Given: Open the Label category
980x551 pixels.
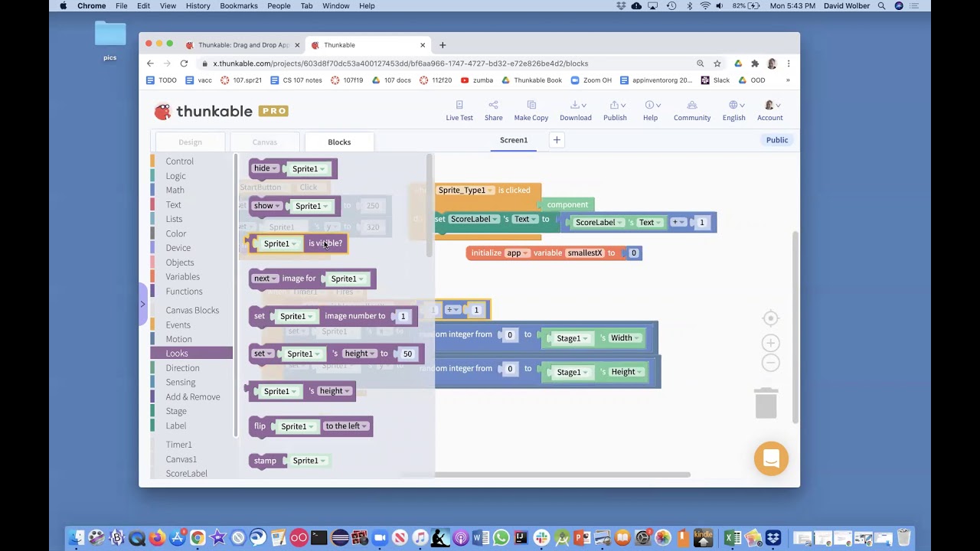Looking at the screenshot, I should click(175, 425).
